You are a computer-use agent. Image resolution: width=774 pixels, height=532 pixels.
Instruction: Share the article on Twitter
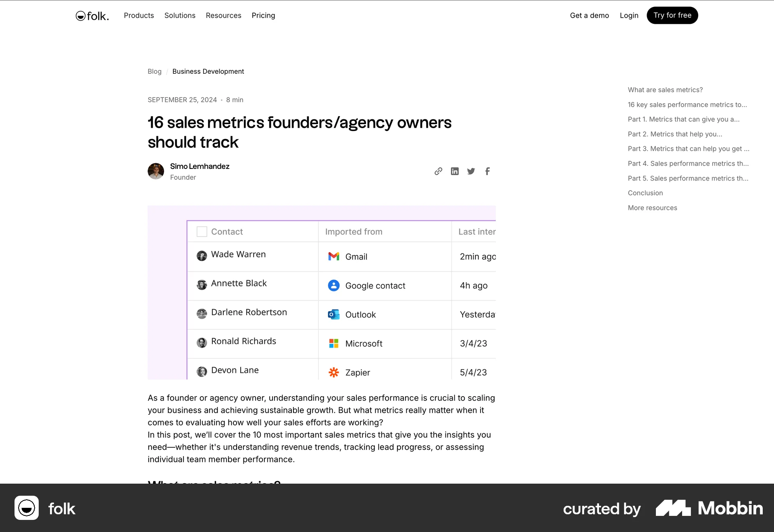(x=471, y=171)
